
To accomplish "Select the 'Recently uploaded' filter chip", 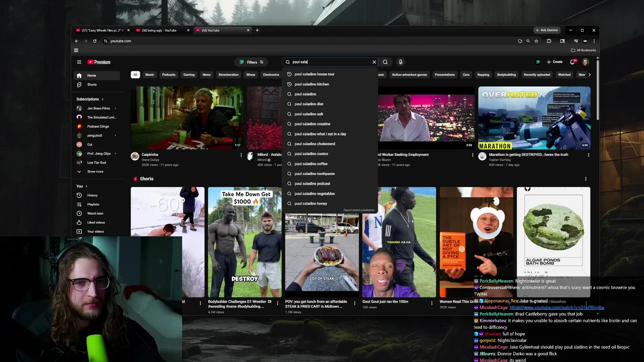I will pyautogui.click(x=537, y=74).
